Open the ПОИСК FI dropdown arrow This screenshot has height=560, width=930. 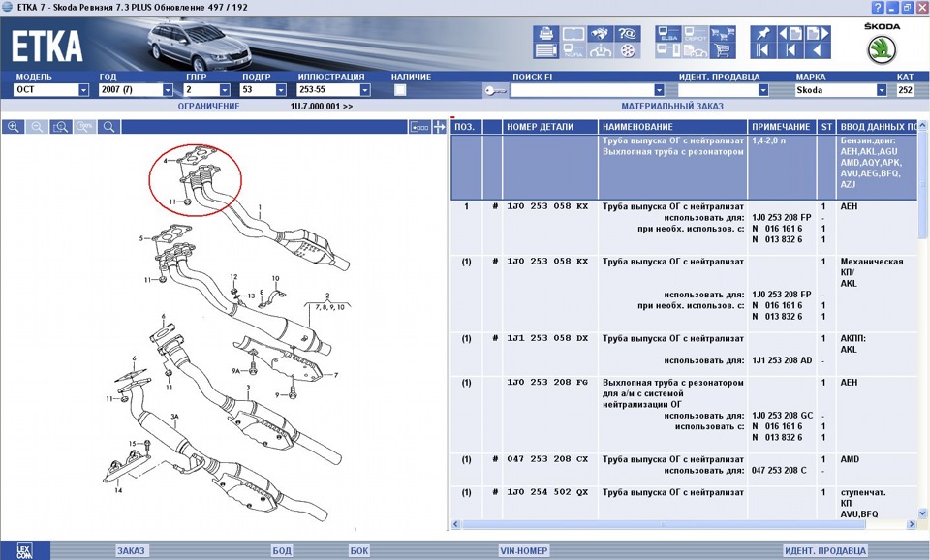[659, 89]
